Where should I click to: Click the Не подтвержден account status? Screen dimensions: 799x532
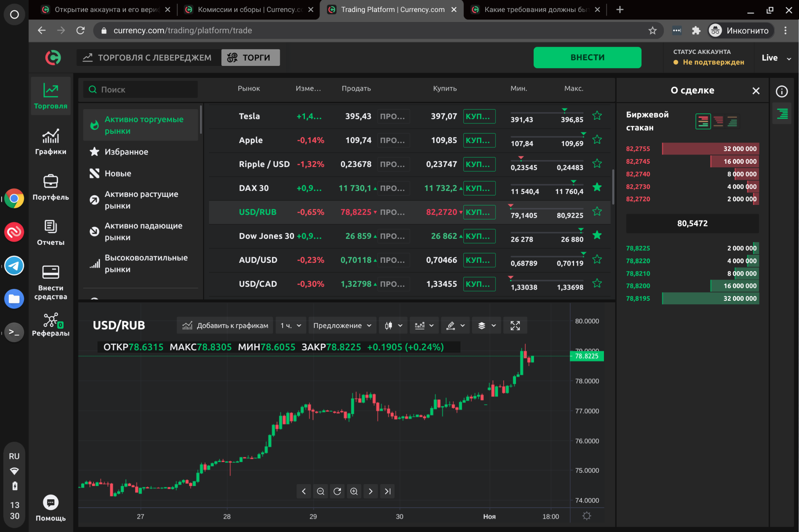click(709, 62)
